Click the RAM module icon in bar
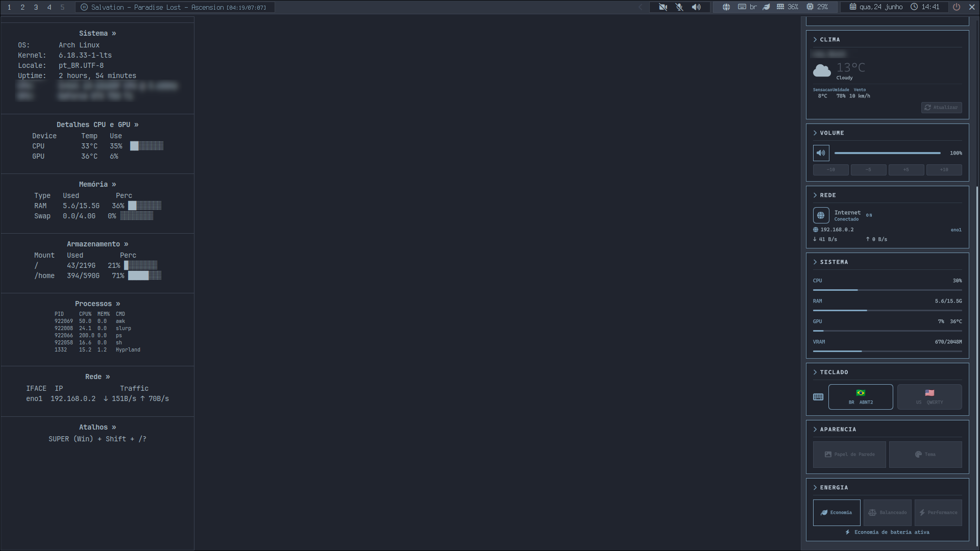This screenshot has height=551, width=980. tap(780, 7)
